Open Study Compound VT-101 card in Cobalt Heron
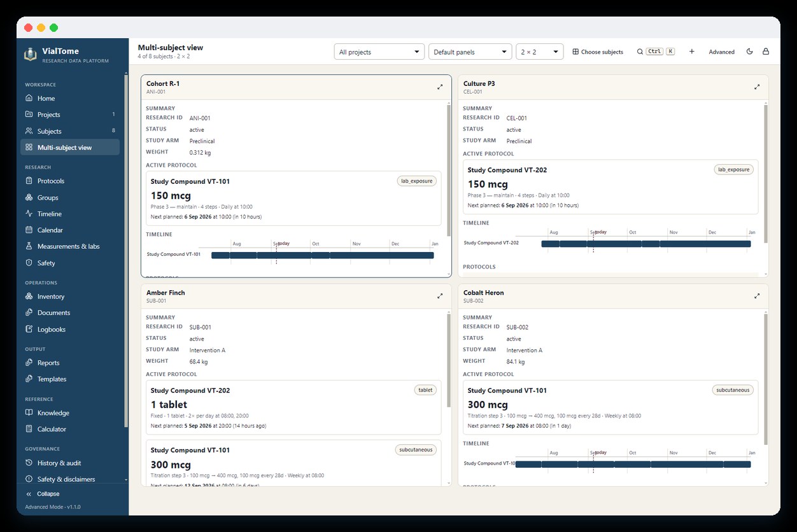 [610, 407]
